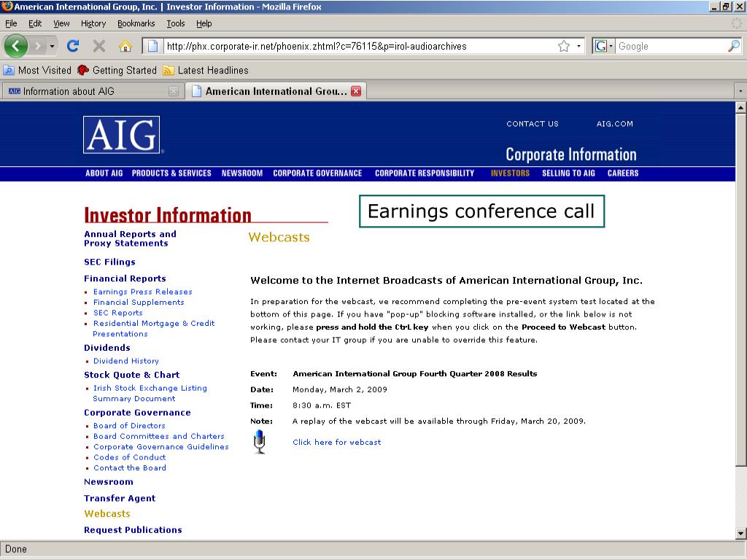Open Corporate Governance in the blue nav bar

click(x=317, y=174)
